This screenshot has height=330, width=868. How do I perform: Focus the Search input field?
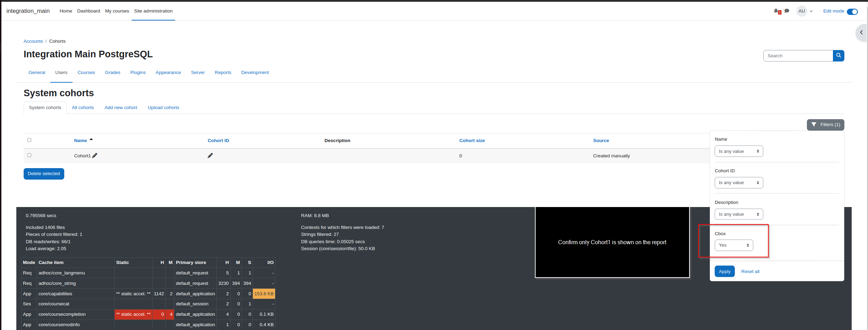point(798,56)
